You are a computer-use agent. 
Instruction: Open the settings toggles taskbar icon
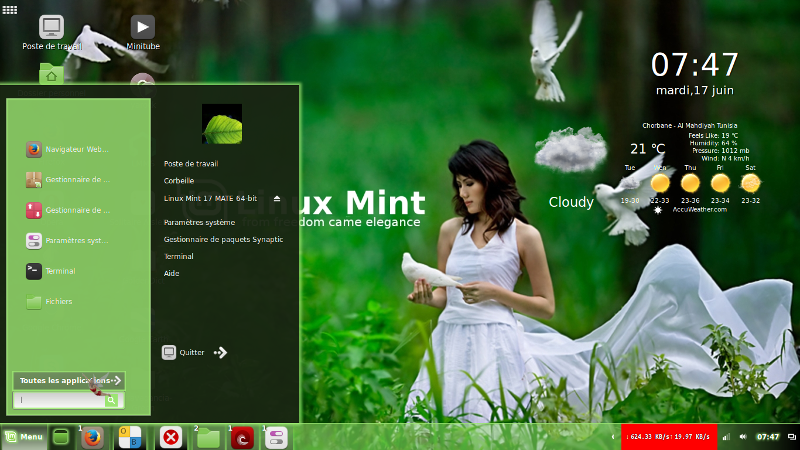pyautogui.click(x=277, y=438)
